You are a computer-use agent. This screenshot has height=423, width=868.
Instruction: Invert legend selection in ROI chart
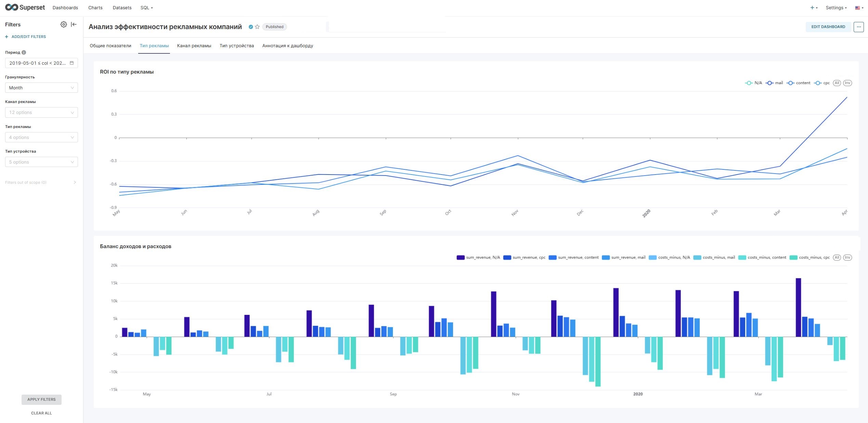[847, 83]
